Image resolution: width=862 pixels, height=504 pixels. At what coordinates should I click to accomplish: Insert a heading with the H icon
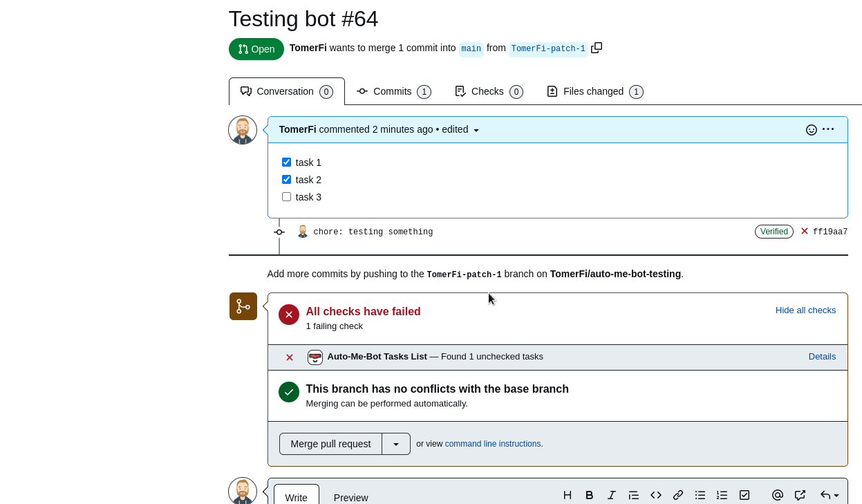[x=568, y=495]
